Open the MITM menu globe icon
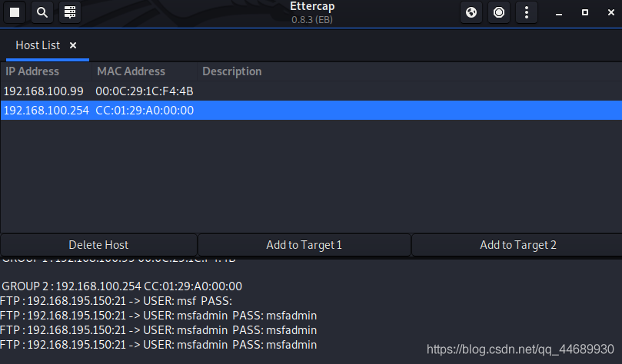 tap(471, 12)
